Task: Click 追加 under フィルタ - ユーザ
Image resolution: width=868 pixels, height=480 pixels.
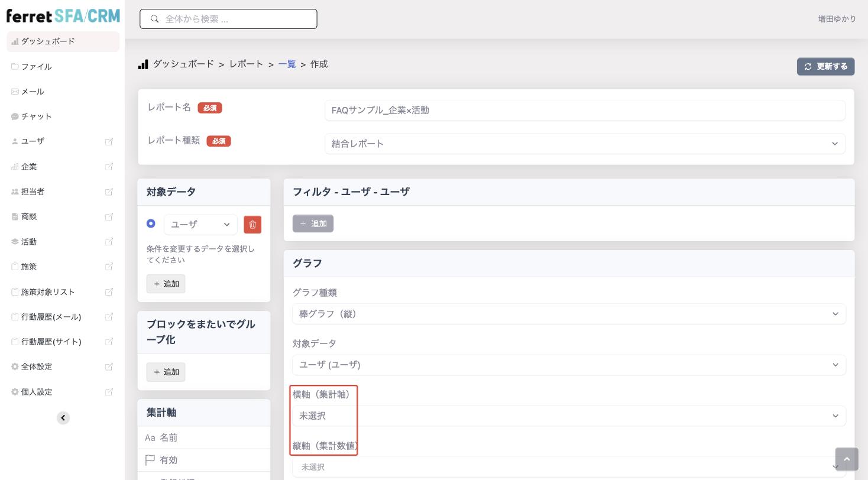Action: tap(313, 223)
